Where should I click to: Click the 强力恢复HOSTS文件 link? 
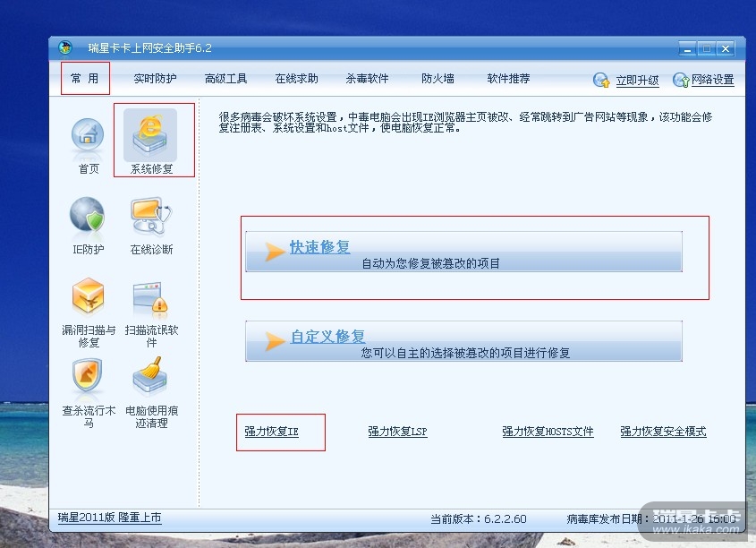[x=548, y=432]
